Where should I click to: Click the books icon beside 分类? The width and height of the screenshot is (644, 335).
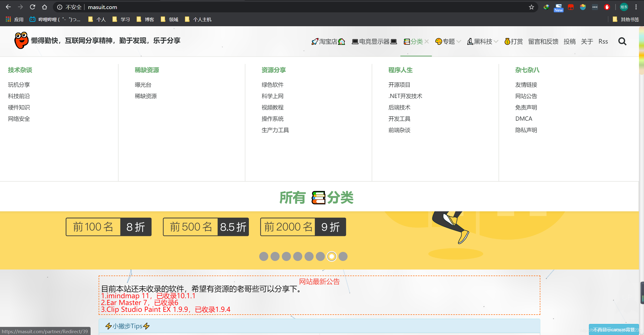point(407,41)
